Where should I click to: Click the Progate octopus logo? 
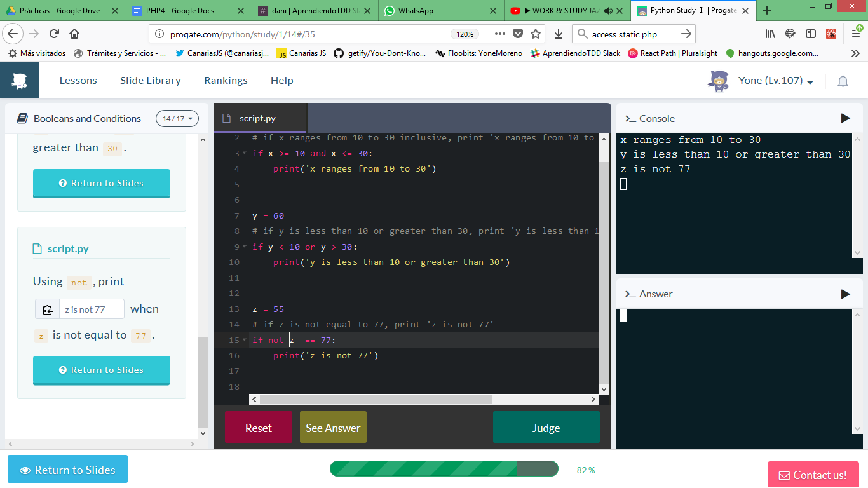(19, 79)
